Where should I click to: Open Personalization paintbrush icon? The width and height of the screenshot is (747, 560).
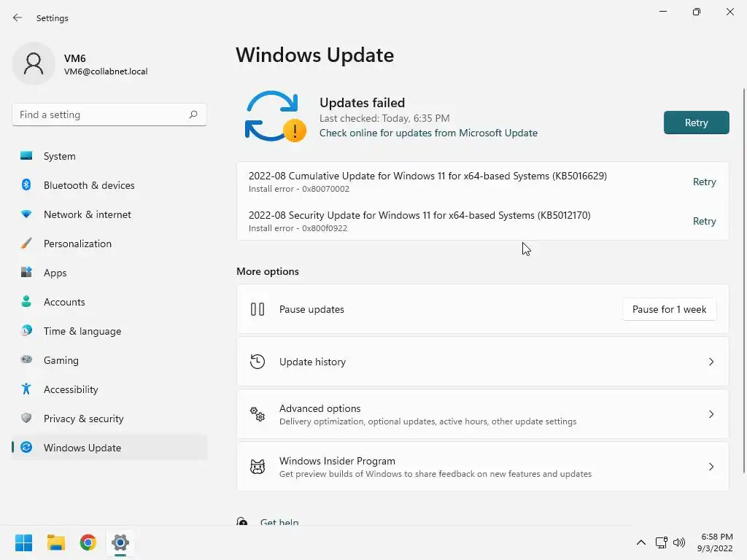point(26,244)
